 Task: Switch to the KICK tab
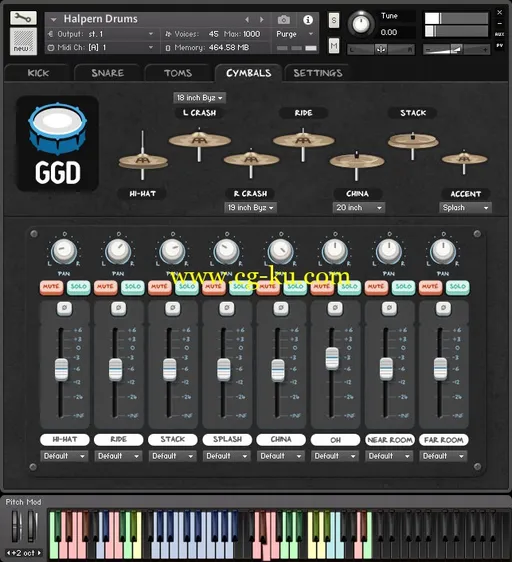click(38, 73)
